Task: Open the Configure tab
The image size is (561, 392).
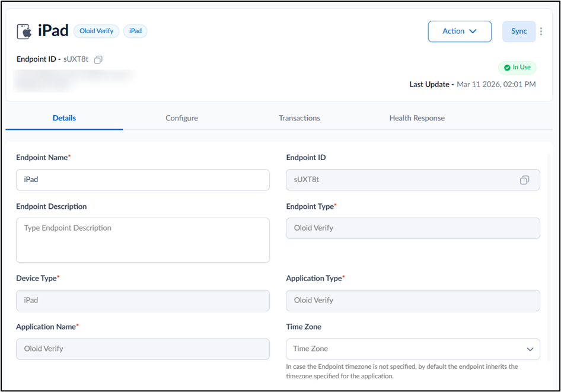Action: point(181,118)
